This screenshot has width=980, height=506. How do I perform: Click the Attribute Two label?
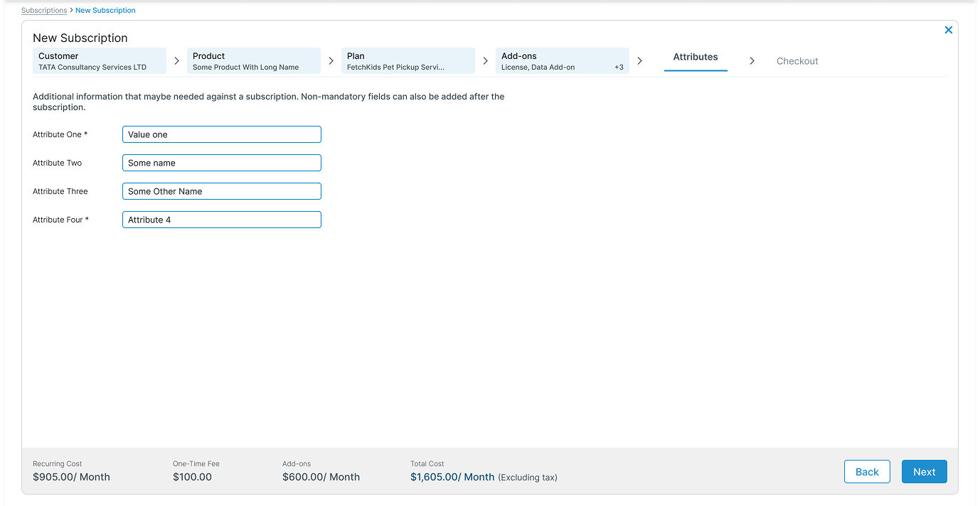[x=58, y=163]
